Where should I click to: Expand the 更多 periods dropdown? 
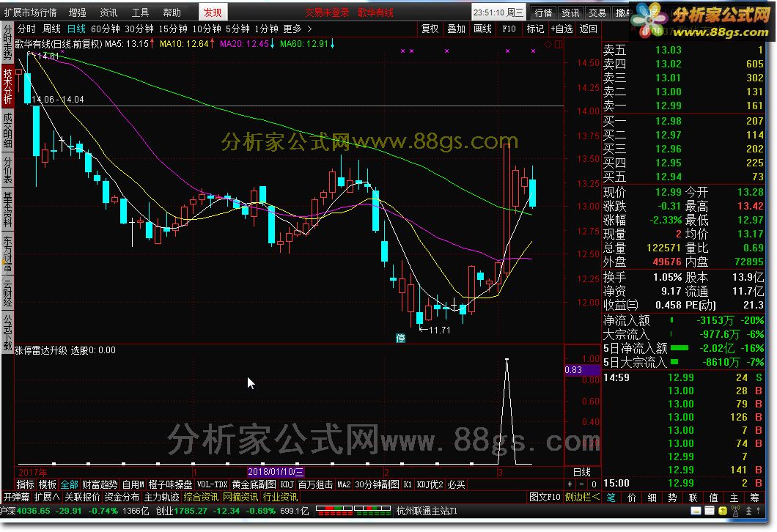tap(298, 29)
